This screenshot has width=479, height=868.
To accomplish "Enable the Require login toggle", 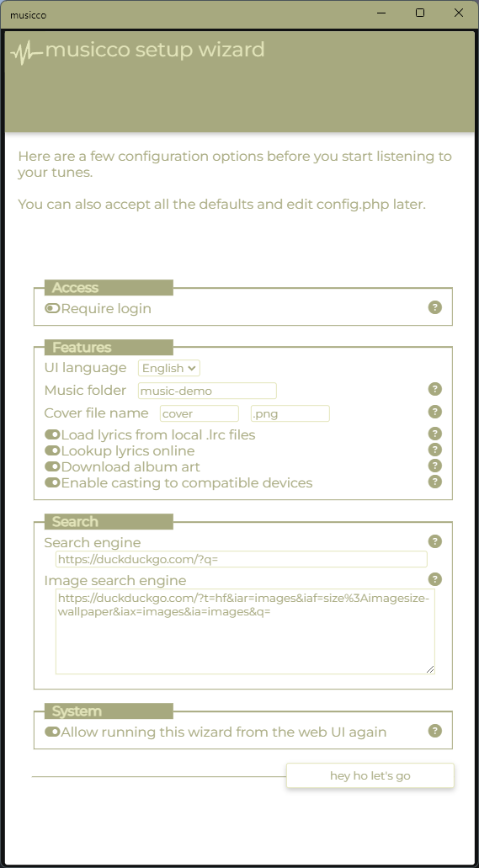I will pyautogui.click(x=52, y=308).
